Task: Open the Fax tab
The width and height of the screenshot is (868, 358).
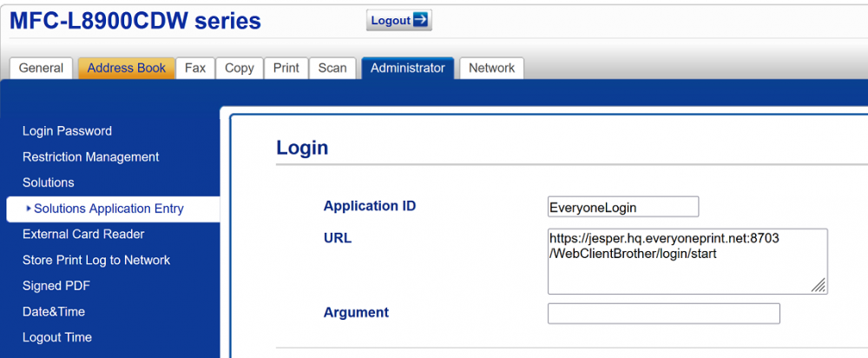Action: pos(195,68)
